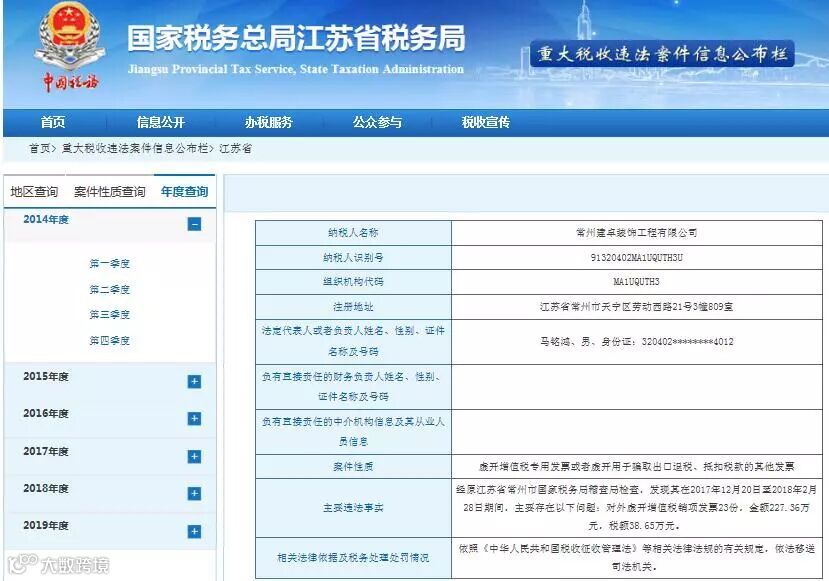
Task: Click the 案件性质 label cell
Action: coord(353,466)
